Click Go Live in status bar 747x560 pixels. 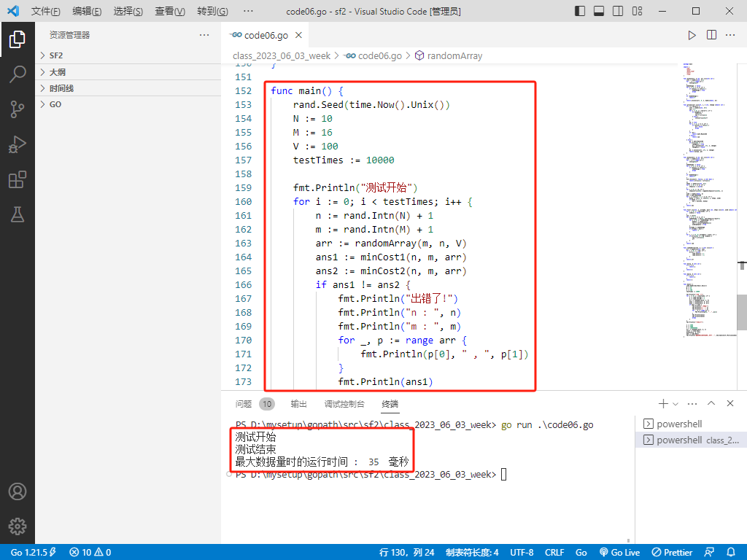[x=619, y=552]
